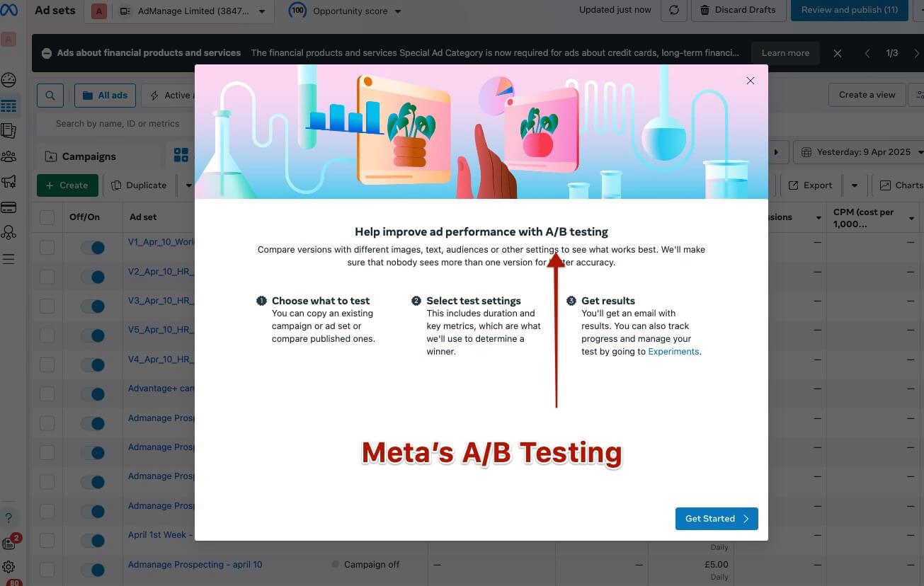This screenshot has height=586, width=924.
Task: Toggle the select-all checkbox in table header
Action: (47, 217)
